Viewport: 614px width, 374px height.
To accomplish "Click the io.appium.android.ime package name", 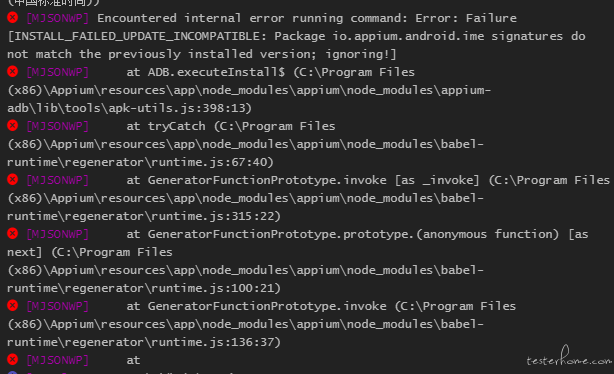I will (x=408, y=36).
